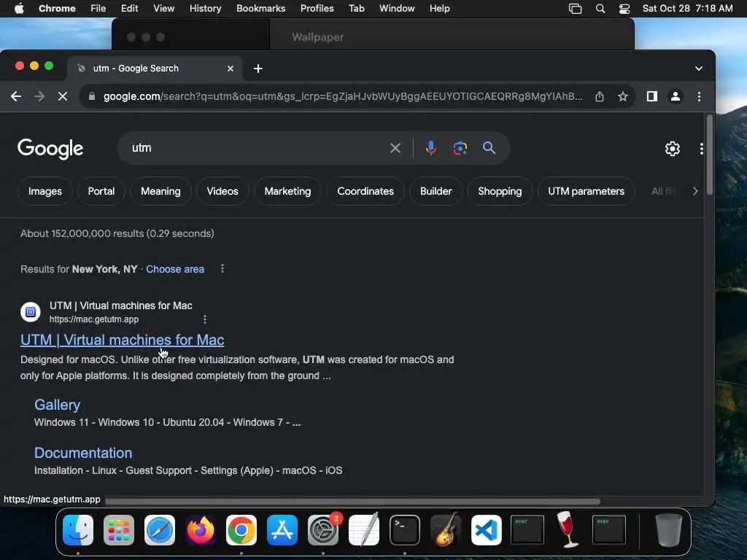Open the Bookmarks menu

pyautogui.click(x=260, y=9)
